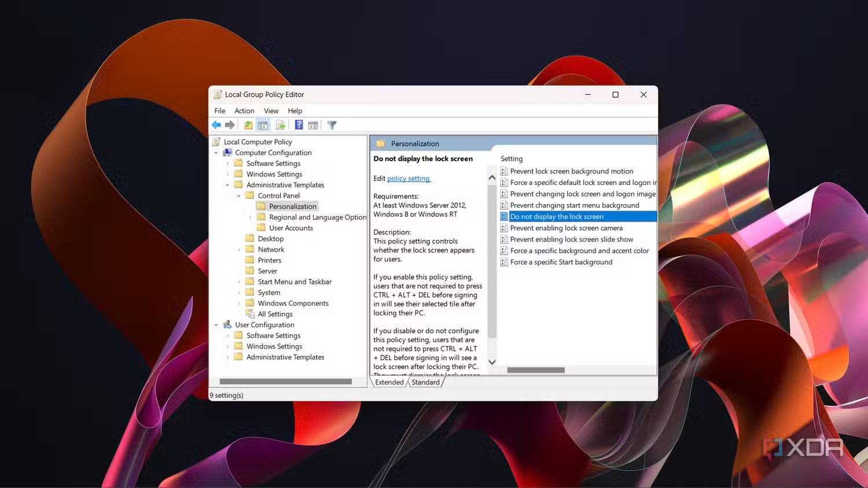Collapse the Computer Configuration node
This screenshot has width=868, height=488.
[216, 152]
